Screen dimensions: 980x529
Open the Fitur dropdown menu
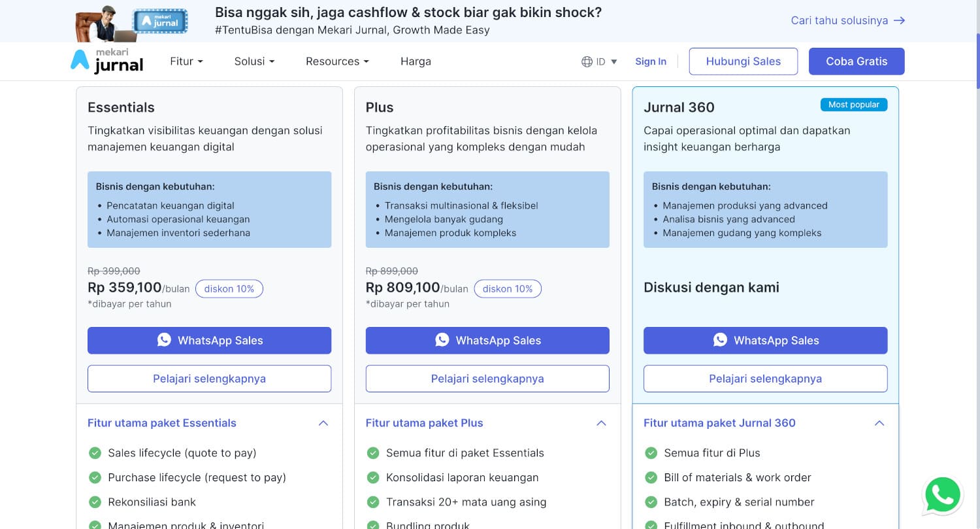click(186, 61)
